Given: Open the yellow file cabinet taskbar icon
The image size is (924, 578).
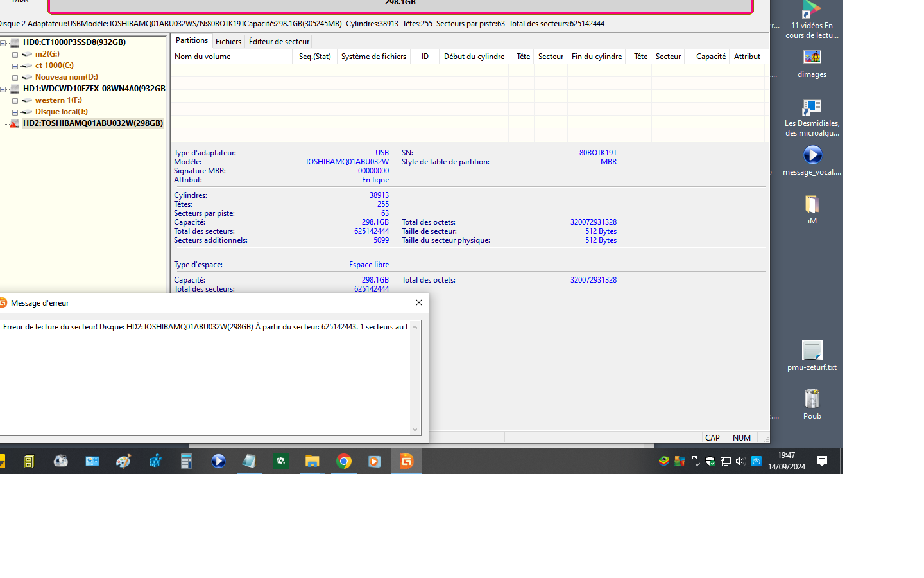Looking at the screenshot, I should [29, 461].
